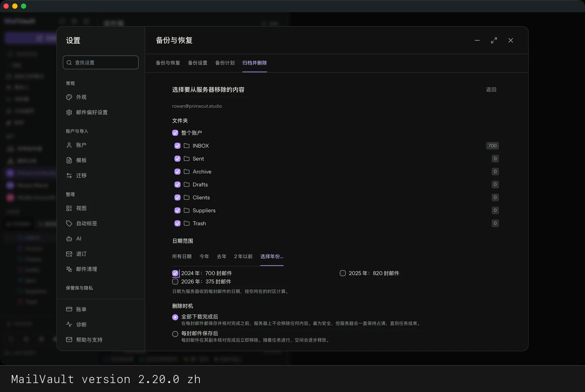The width and height of the screenshot is (585, 392).
Task: Open 诊断 diagnostics pulse icon
Action: [x=69, y=325]
